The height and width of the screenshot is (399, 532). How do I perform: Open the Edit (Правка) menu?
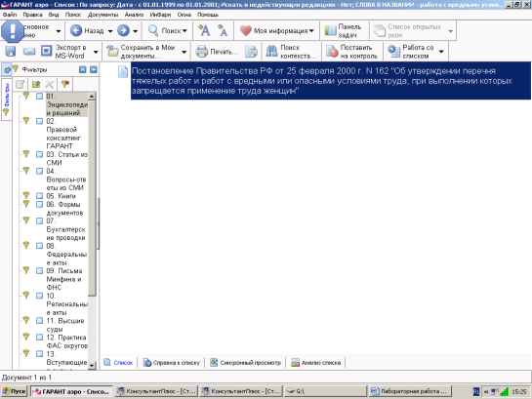32,15
